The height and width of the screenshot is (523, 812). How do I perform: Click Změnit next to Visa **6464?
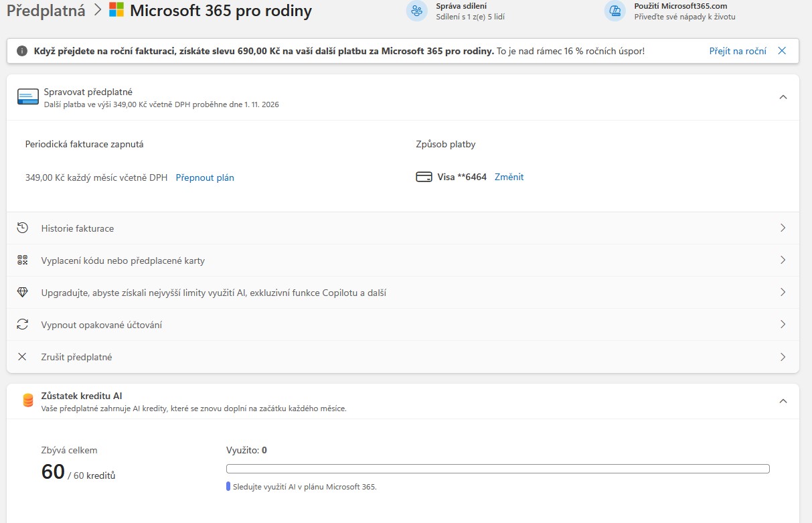(x=509, y=177)
